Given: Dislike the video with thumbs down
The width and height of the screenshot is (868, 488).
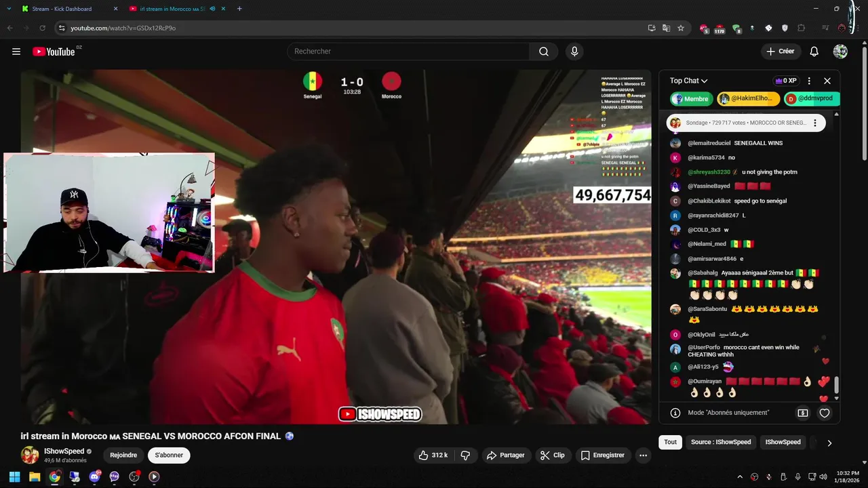Looking at the screenshot, I should click(465, 455).
